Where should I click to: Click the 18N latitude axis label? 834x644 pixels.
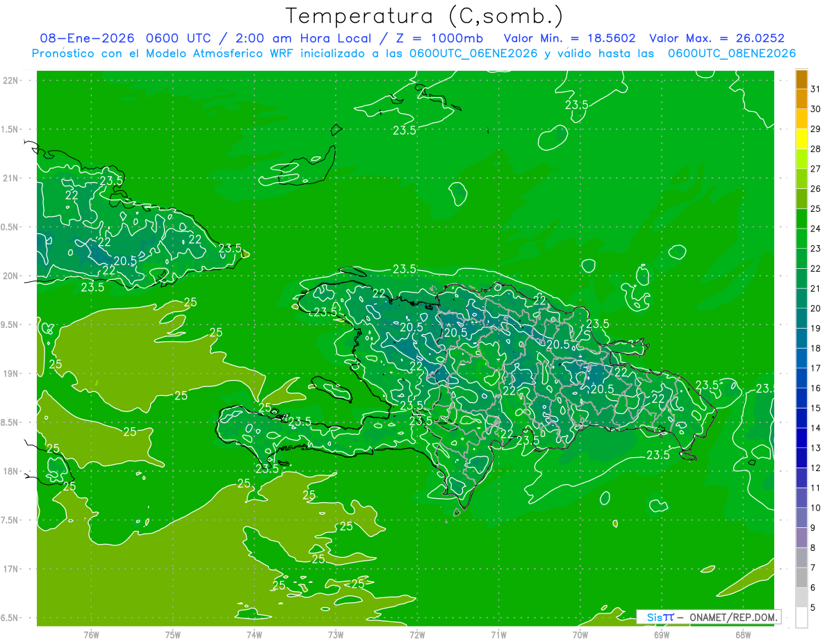pyautogui.click(x=10, y=471)
